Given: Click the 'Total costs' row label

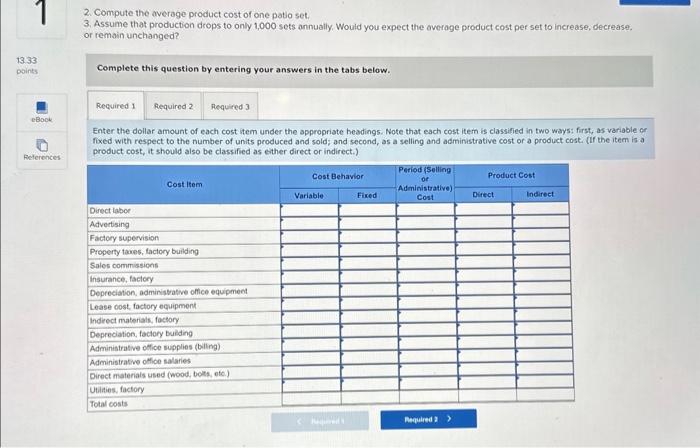Looking at the screenshot, I should (x=108, y=404).
